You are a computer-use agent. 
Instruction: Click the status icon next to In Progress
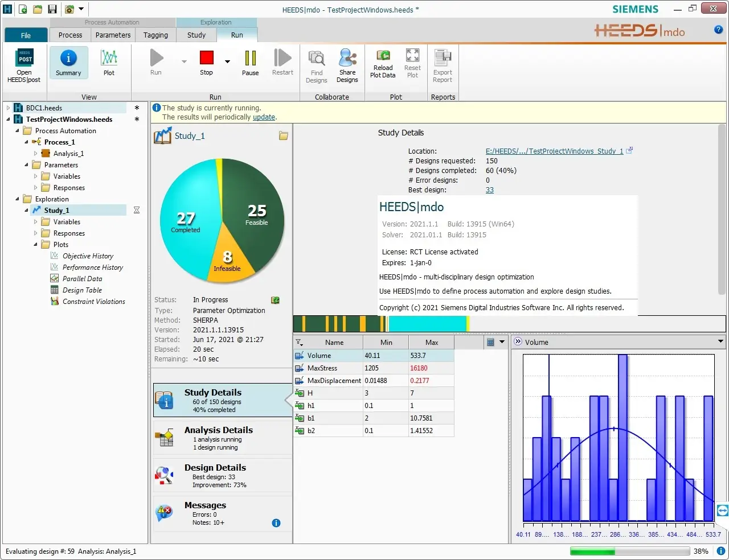[x=275, y=300]
